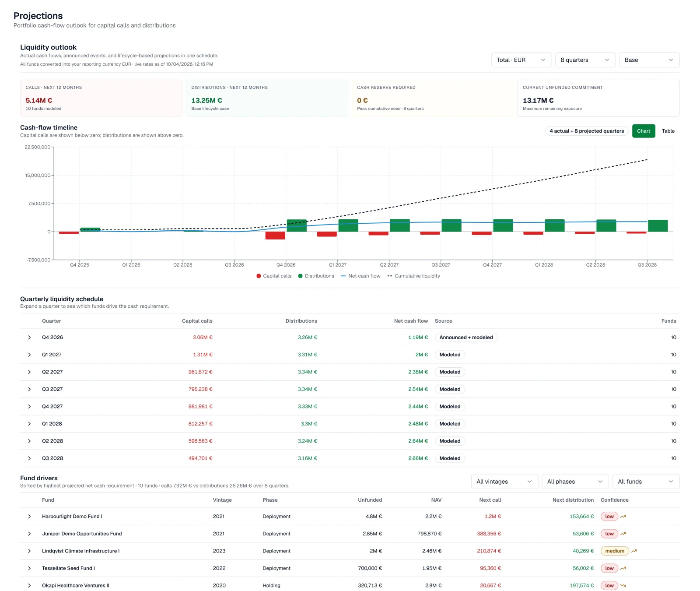Expand Harbourlight Demo Fund I row
This screenshot has width=700, height=591.
[x=29, y=517]
